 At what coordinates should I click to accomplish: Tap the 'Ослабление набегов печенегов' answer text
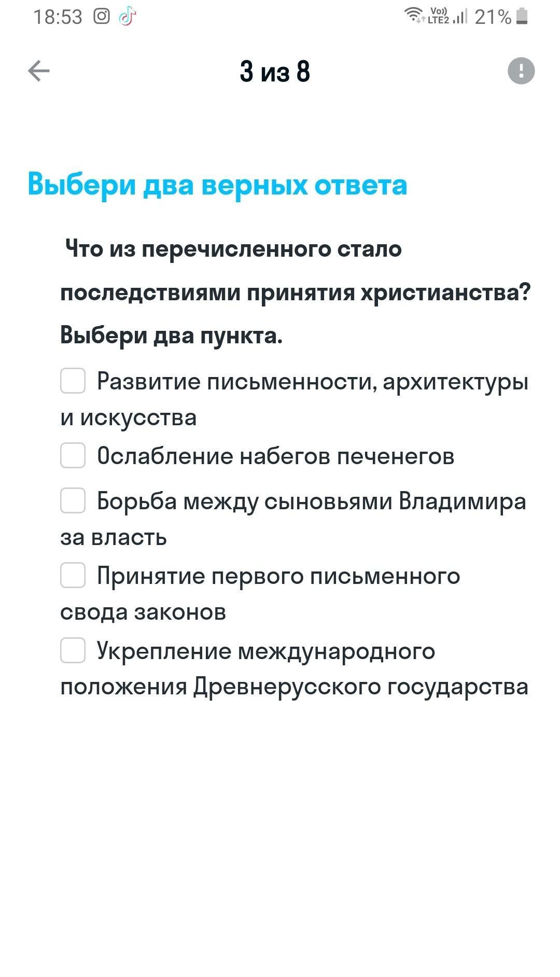(275, 456)
